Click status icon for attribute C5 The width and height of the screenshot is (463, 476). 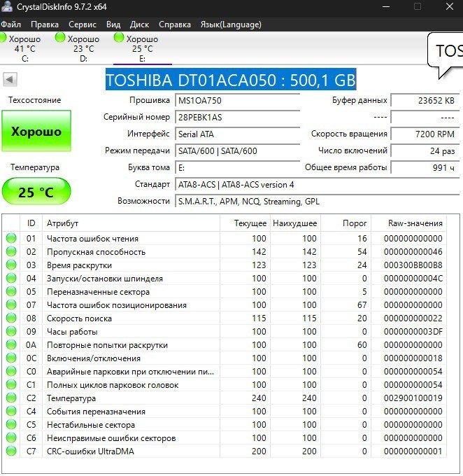(x=11, y=425)
